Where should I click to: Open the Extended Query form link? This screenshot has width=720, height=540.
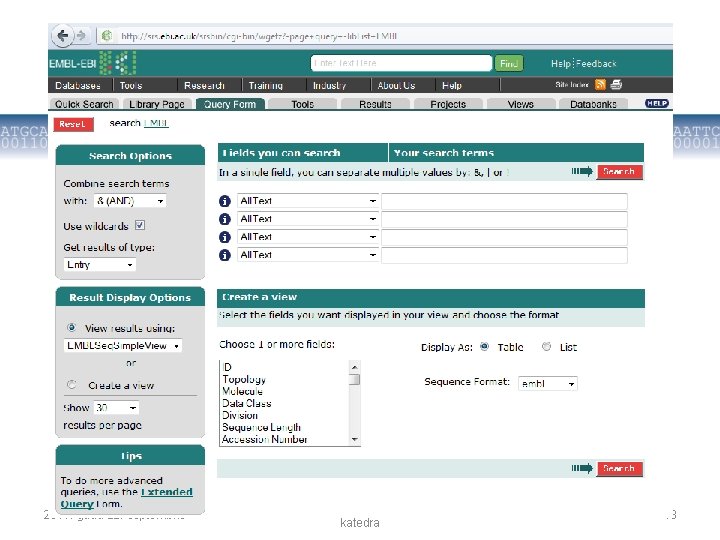tap(126, 498)
